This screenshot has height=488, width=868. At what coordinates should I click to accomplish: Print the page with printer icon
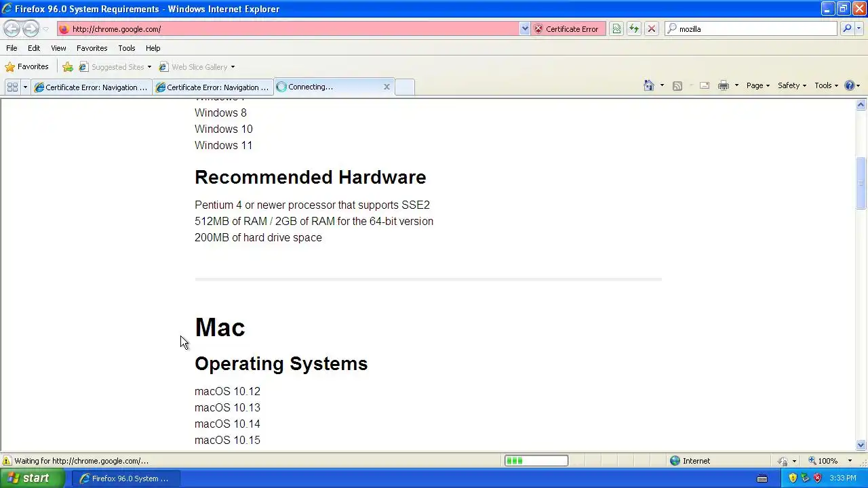click(723, 85)
